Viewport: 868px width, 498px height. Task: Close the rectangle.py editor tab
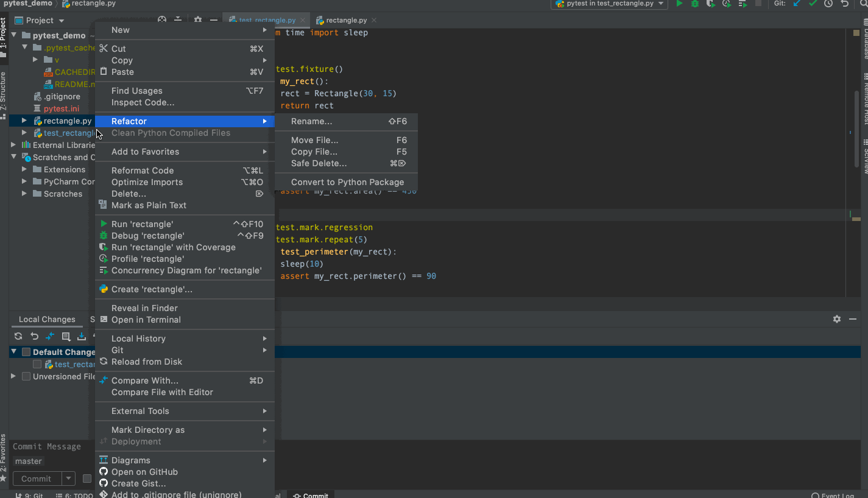point(374,20)
